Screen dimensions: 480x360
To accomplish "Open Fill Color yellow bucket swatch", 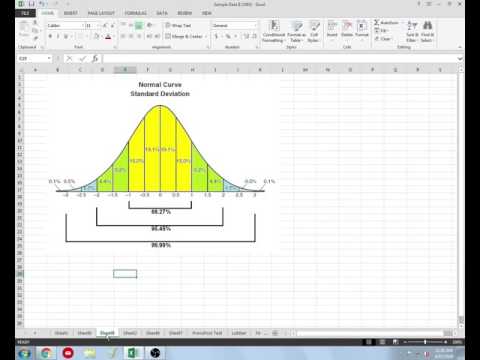I will (96, 36).
